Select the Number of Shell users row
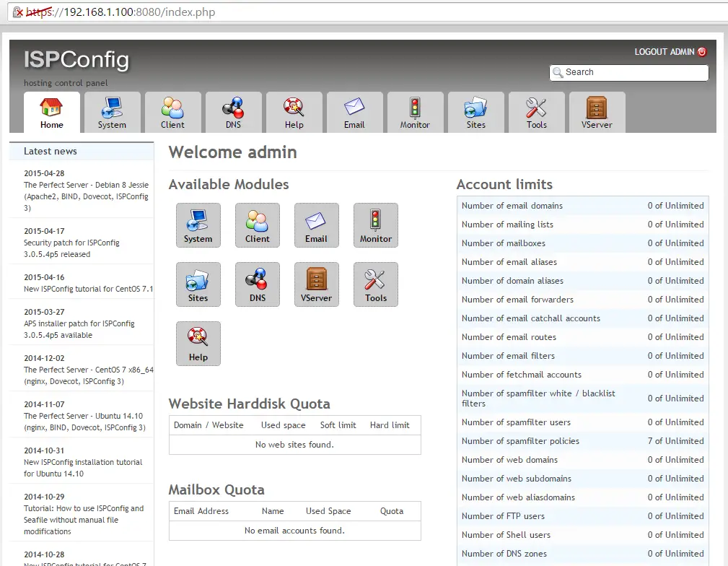 (x=583, y=535)
